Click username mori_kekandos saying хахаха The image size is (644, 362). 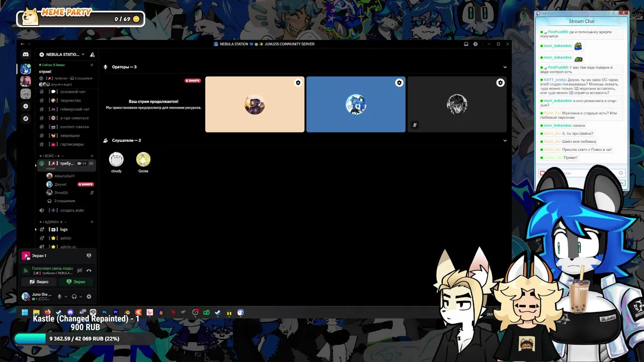pyautogui.click(x=557, y=125)
